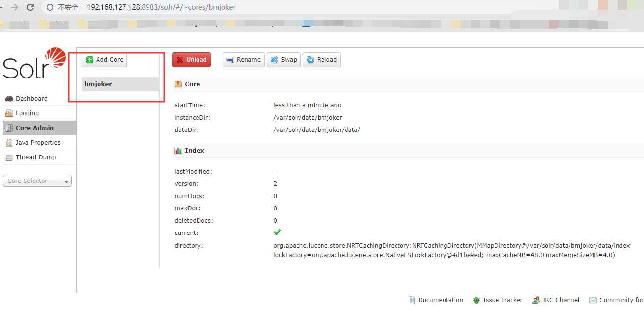644x311 pixels.
Task: Click the browser reload icon
Action: tap(30, 7)
